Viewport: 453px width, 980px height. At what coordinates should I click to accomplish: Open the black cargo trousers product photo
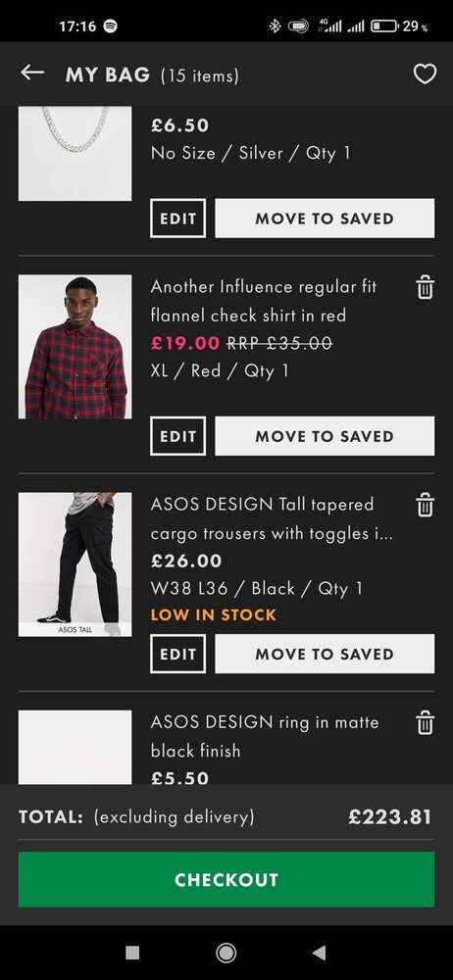[x=75, y=564]
